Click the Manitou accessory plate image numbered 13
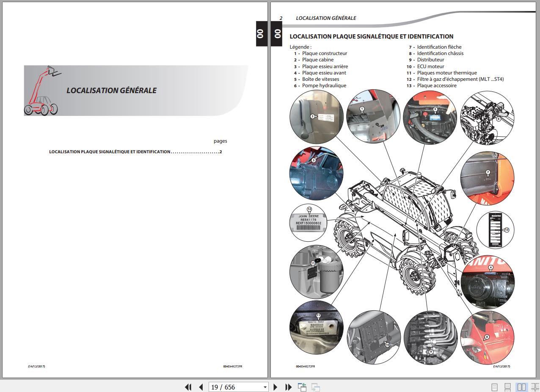 click(495, 229)
